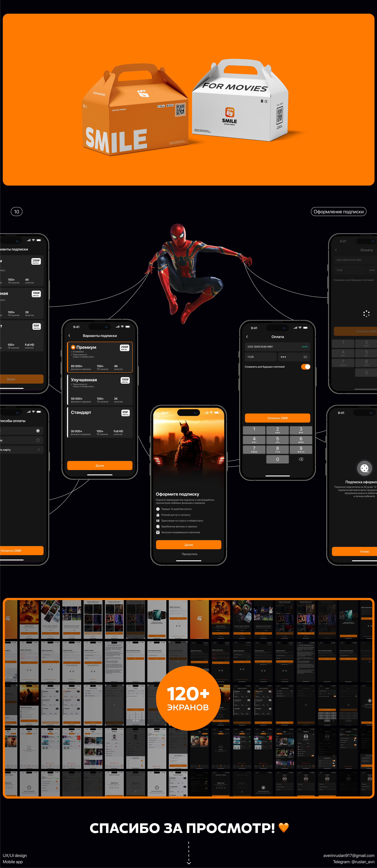Click the orange heart after СПАСИБО ЗА ПРОСМОТР
377x868 pixels.
point(284,827)
